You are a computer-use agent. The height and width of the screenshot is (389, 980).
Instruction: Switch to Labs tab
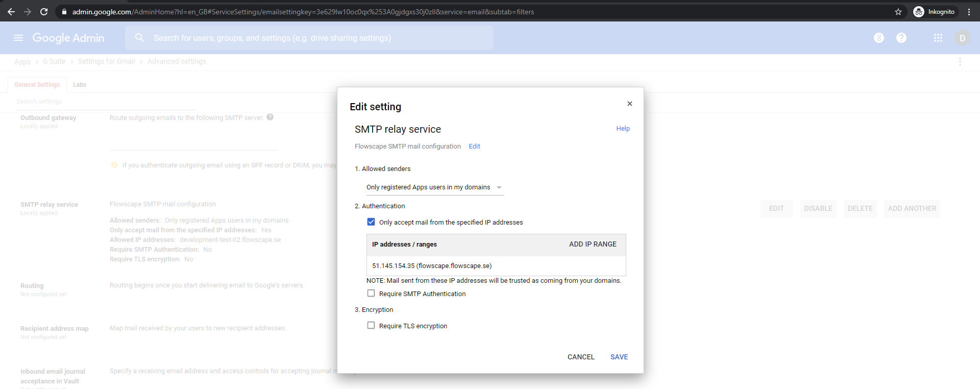tap(80, 85)
